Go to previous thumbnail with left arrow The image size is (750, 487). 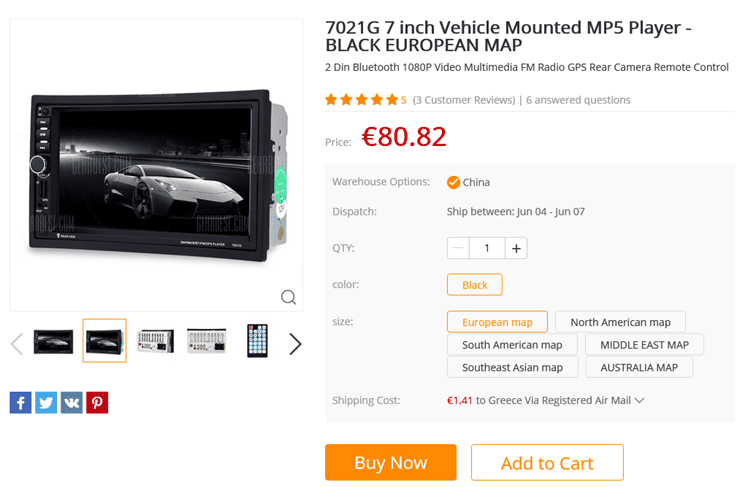pos(17,343)
